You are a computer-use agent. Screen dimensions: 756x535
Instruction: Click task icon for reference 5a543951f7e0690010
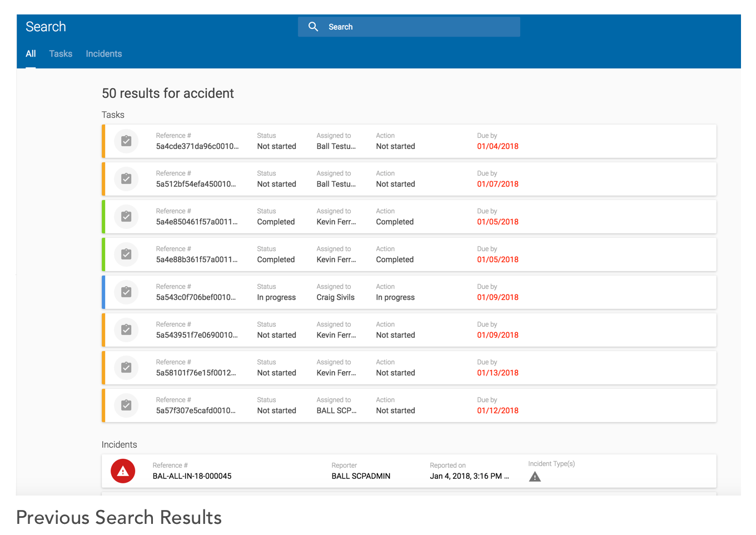click(126, 330)
